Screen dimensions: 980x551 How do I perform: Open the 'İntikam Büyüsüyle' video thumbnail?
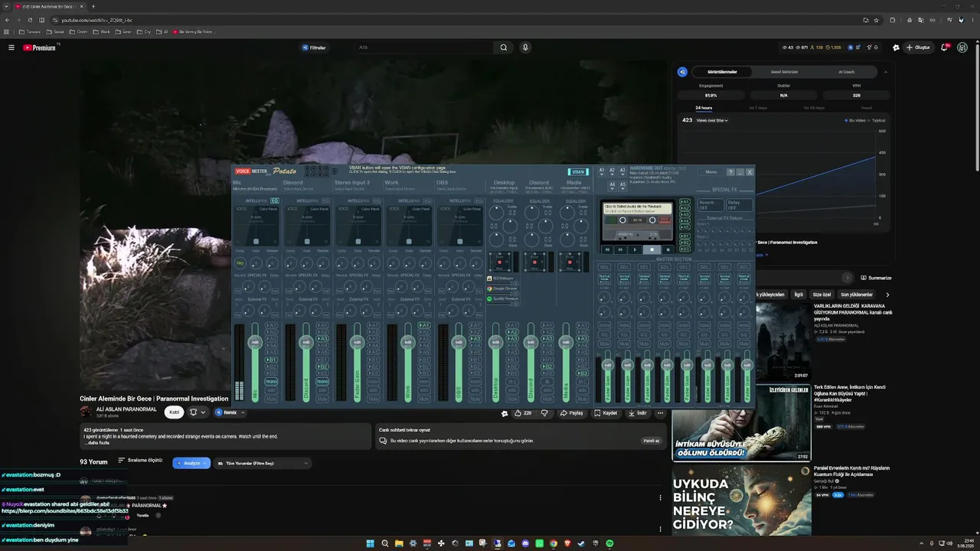pos(741,423)
